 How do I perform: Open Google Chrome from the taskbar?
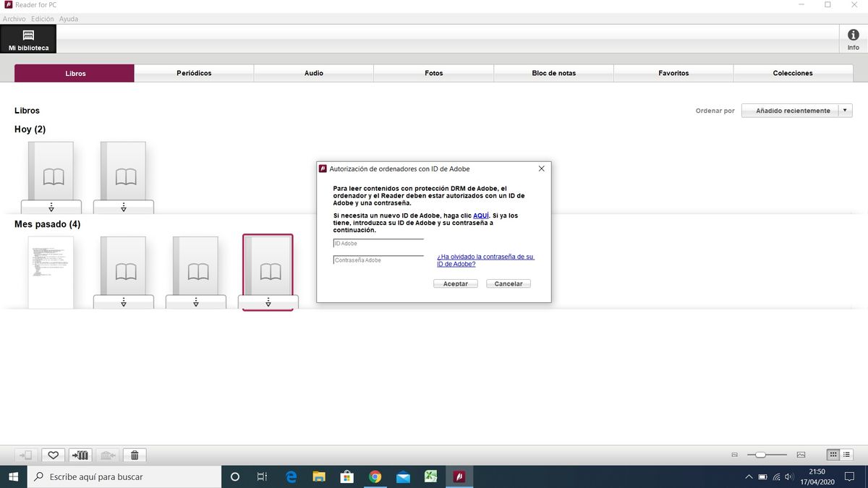click(375, 476)
